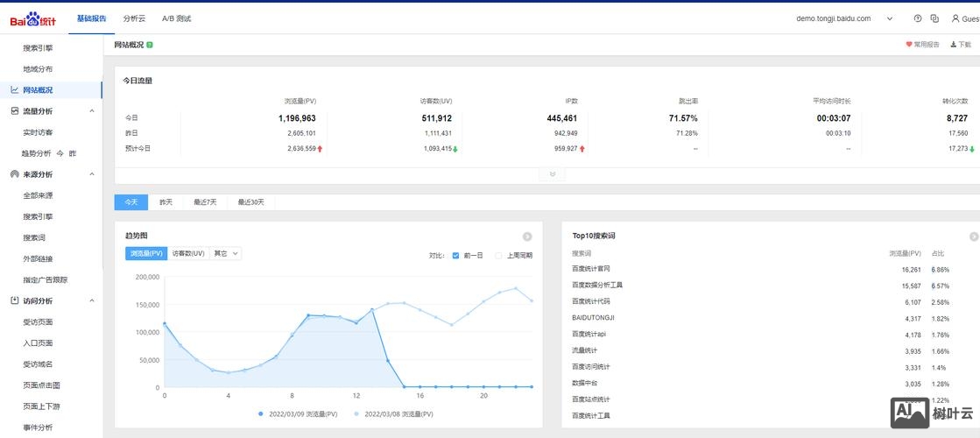Click 百度统计官网 in Top10 search terms

pos(591,269)
